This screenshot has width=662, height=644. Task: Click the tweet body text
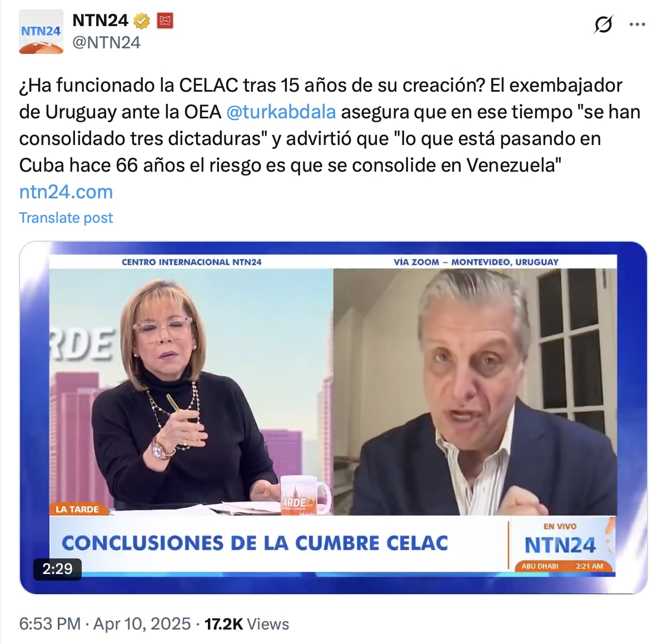tap(330, 126)
